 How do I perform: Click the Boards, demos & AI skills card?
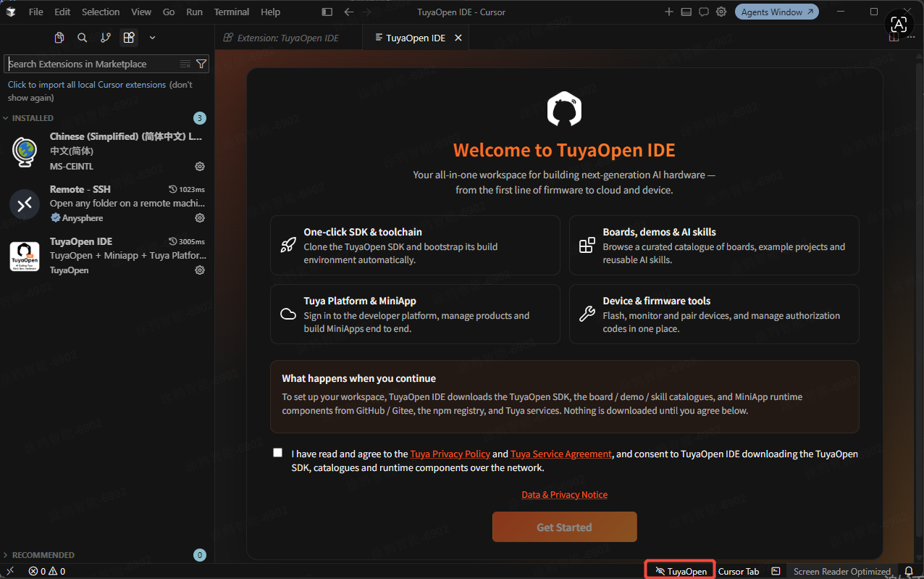coord(714,245)
